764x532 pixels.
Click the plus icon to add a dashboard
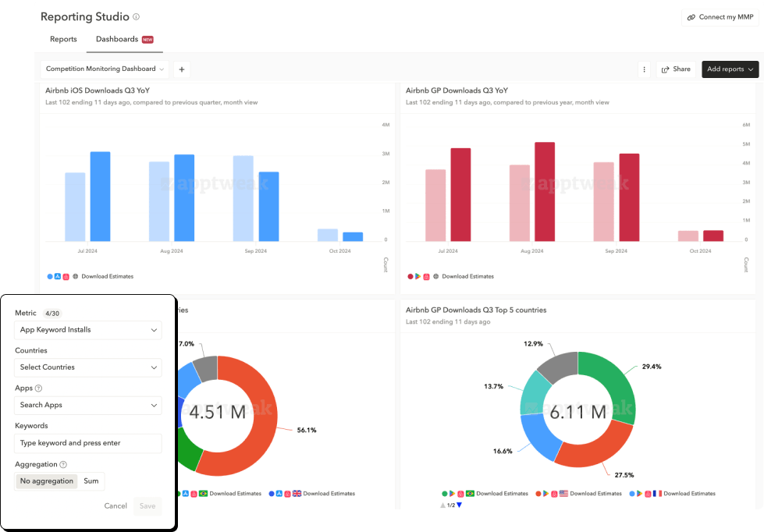tap(181, 69)
